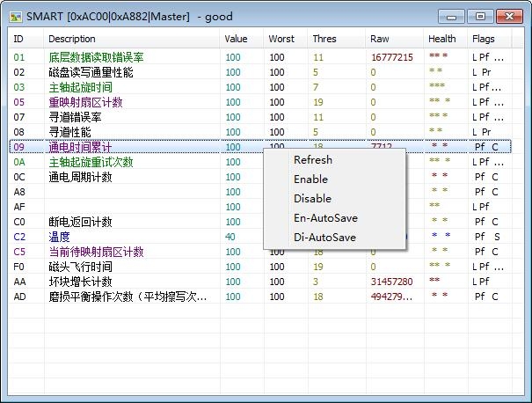Image resolution: width=532 pixels, height=403 pixels.
Task: Maximize the SMART window
Action: (x=480, y=17)
